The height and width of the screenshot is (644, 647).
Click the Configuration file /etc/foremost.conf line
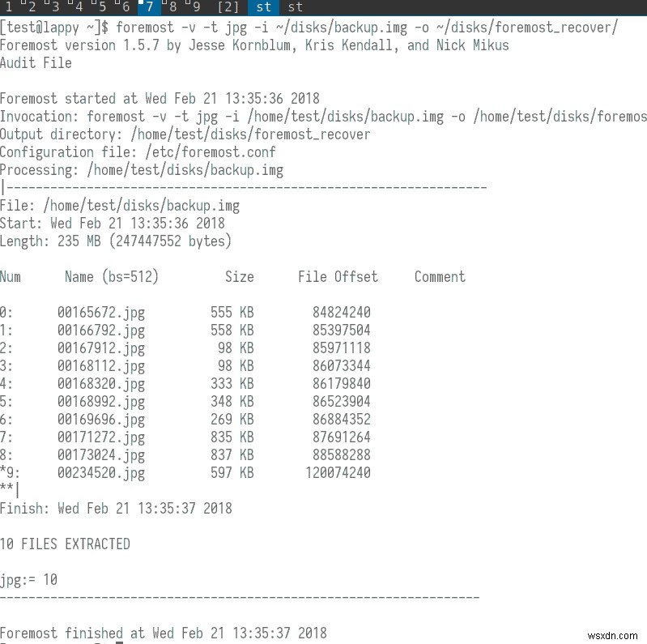pos(138,152)
